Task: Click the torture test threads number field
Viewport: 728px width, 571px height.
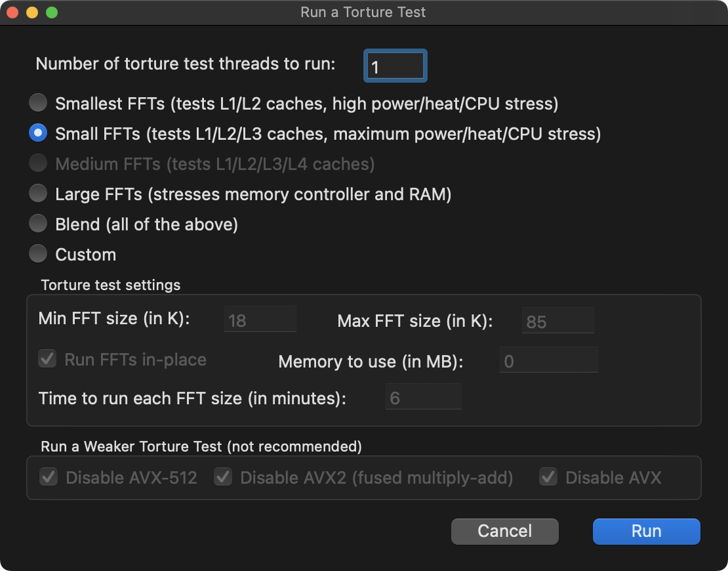Action: click(x=395, y=66)
